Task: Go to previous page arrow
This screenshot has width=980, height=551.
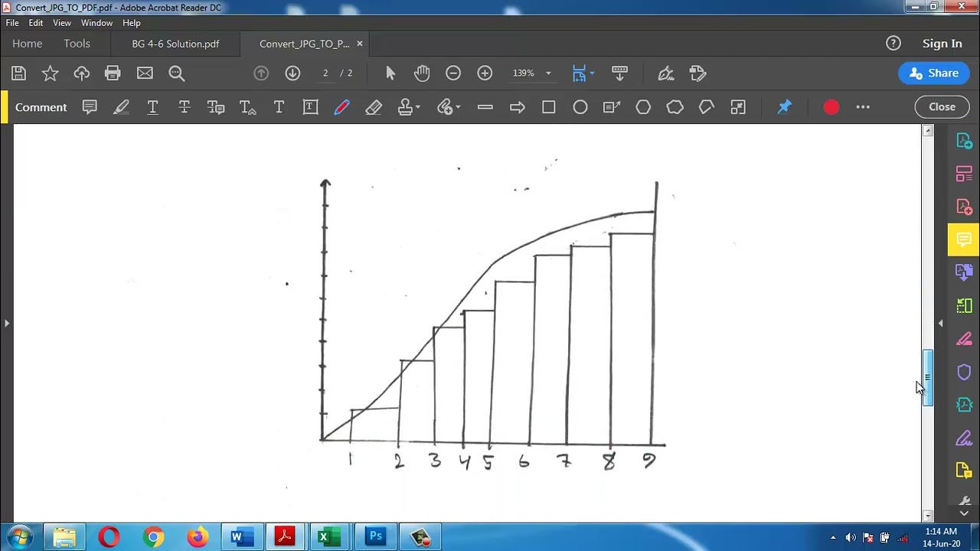Action: coord(261,73)
